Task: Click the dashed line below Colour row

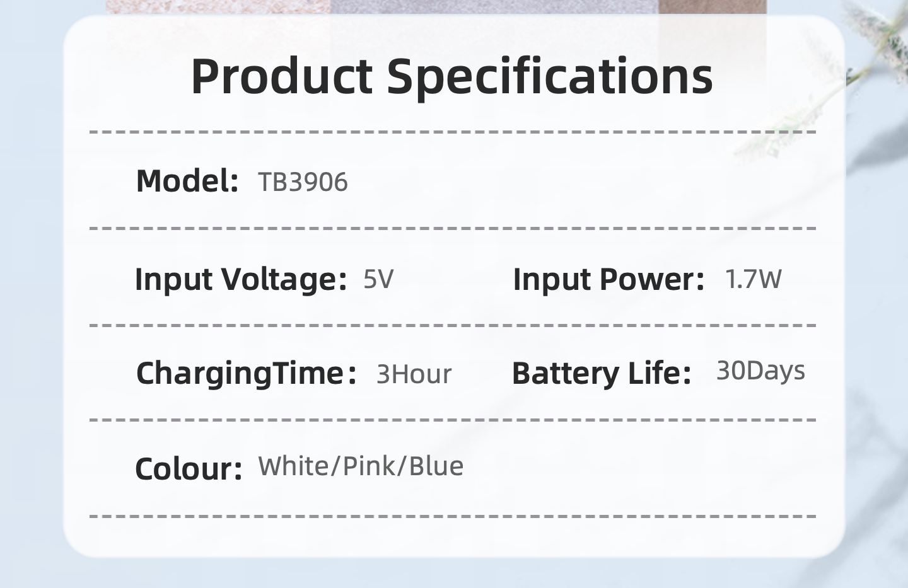Action: click(x=453, y=516)
